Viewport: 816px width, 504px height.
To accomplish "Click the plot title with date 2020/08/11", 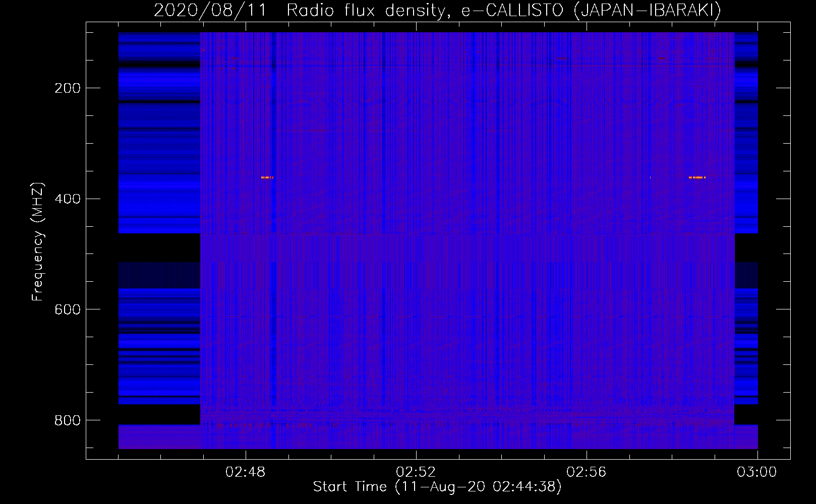I will click(x=437, y=11).
